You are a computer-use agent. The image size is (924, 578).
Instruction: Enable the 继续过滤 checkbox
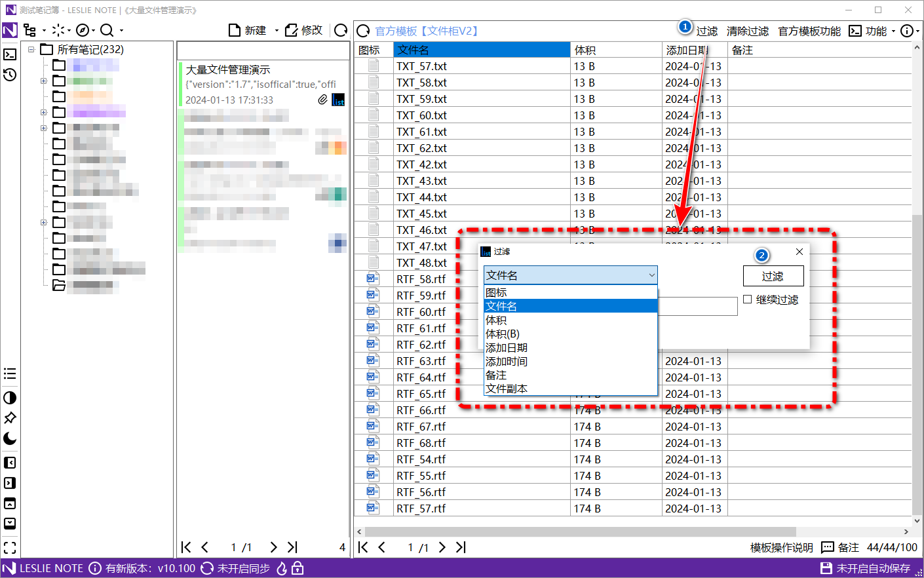[x=748, y=299]
